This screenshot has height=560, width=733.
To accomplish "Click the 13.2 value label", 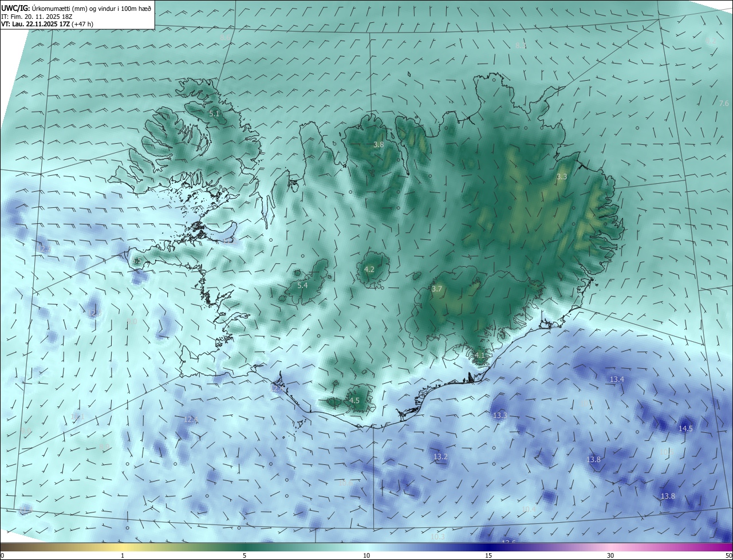I will point(440,457).
